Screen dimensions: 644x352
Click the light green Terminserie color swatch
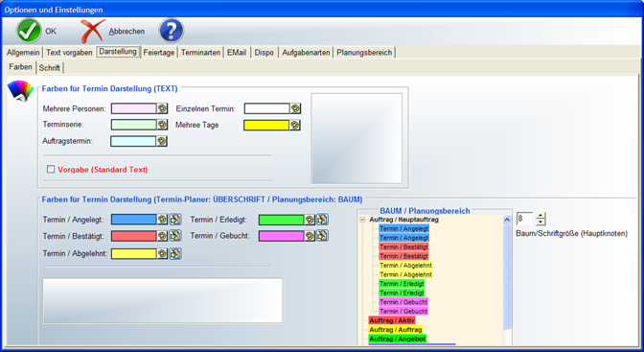coord(134,125)
